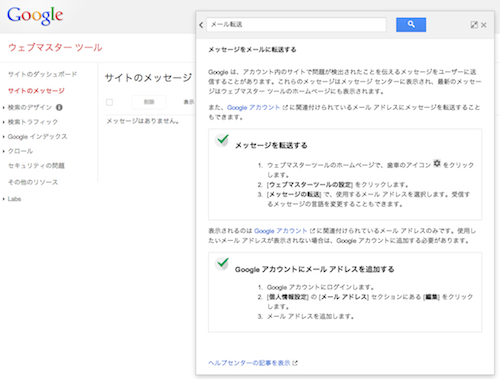
Task: Click external icon next to ヘルプセンターの記事を表示
Action: point(295,363)
